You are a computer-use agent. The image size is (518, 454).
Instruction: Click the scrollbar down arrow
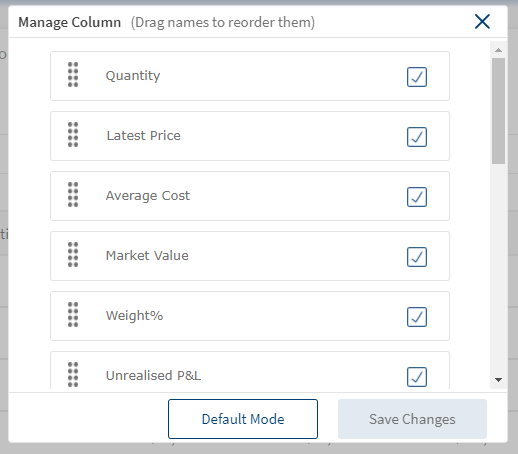(x=498, y=380)
